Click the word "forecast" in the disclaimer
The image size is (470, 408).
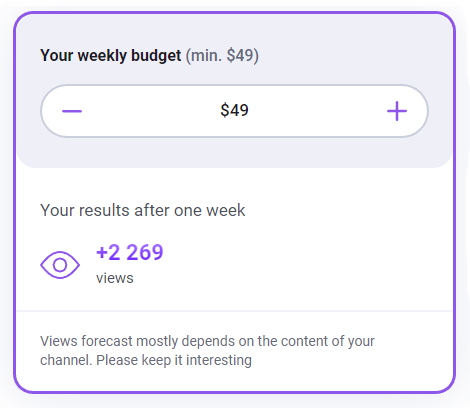[x=107, y=341]
